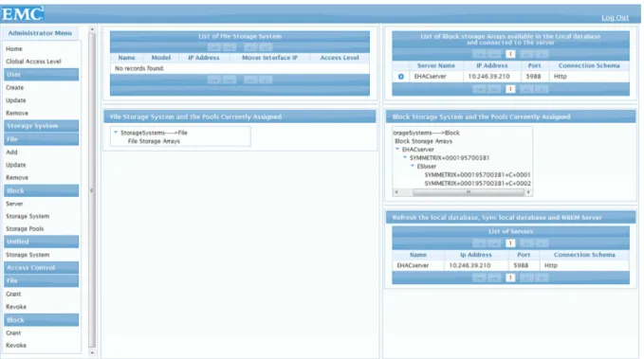Click last-page icon in upper List of Servers paginator

click(542, 243)
